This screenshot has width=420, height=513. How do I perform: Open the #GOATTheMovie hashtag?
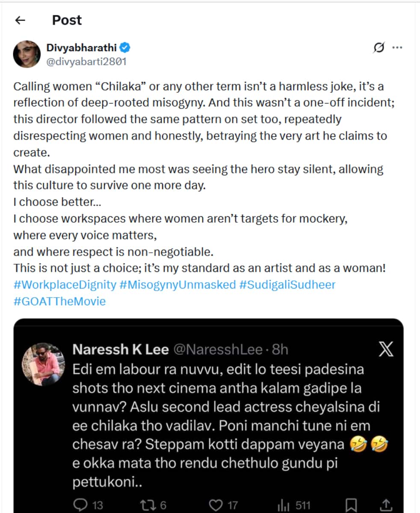[x=59, y=301]
